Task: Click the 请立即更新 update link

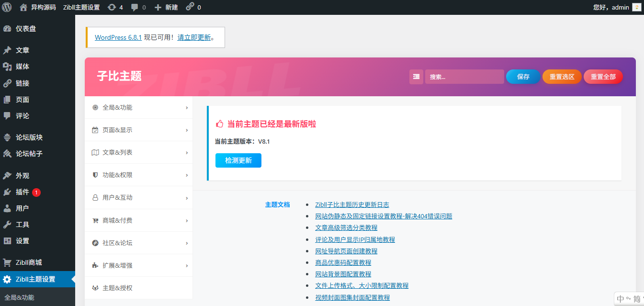Action: pyautogui.click(x=193, y=37)
